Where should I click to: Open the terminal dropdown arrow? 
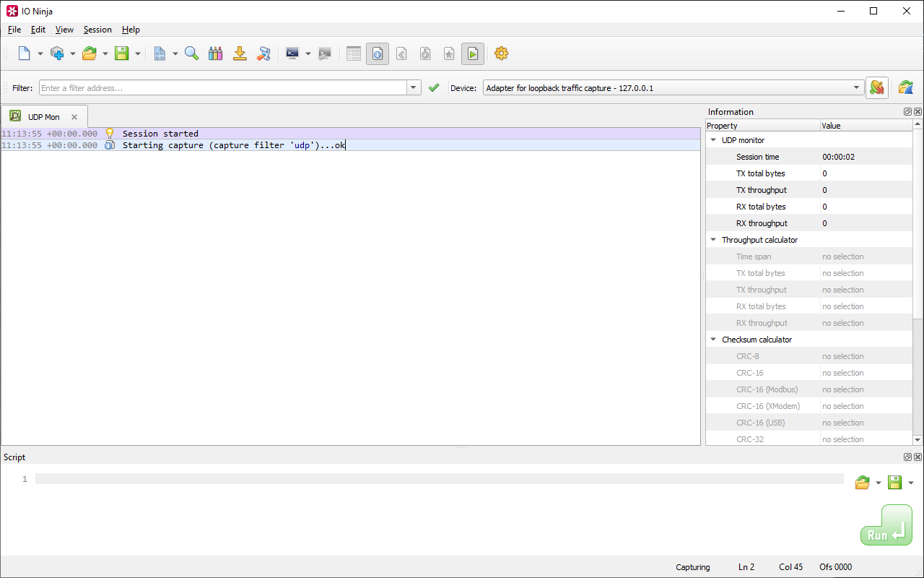point(308,53)
